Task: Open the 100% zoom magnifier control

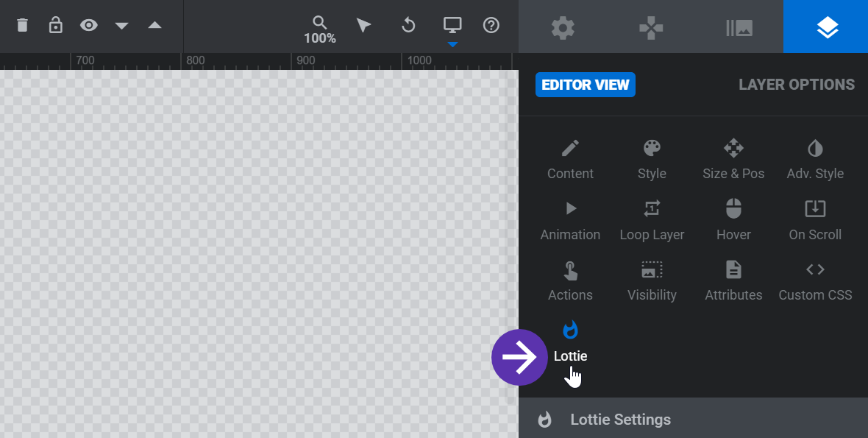Action: [320, 30]
